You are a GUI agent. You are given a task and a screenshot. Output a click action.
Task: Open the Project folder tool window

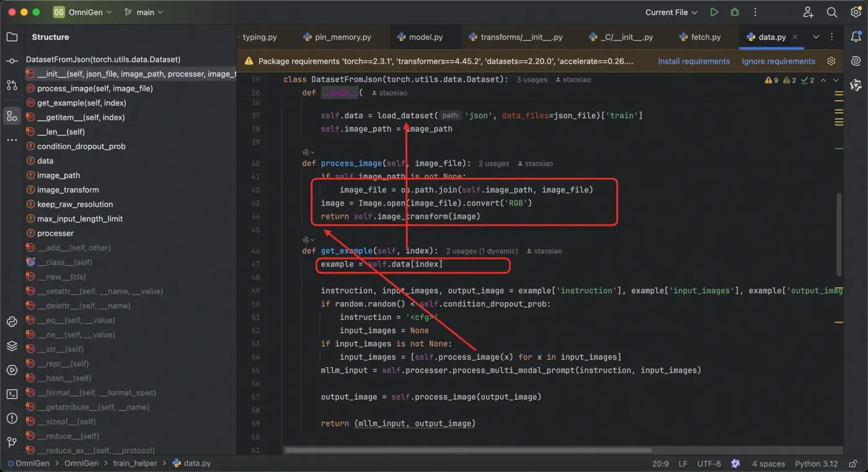tap(12, 37)
